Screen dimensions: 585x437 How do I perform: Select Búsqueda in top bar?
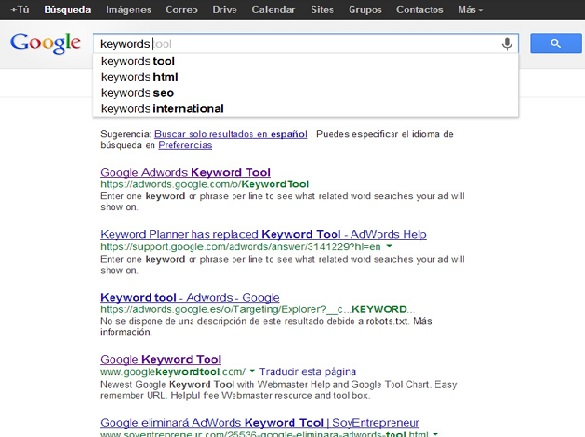pyautogui.click(x=68, y=10)
